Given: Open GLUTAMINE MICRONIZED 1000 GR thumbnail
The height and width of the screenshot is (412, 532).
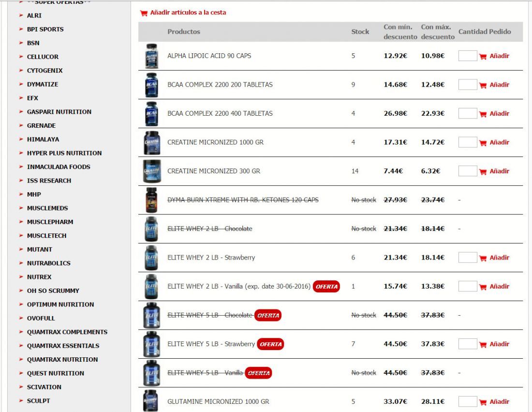Looking at the screenshot, I should 150,401.
